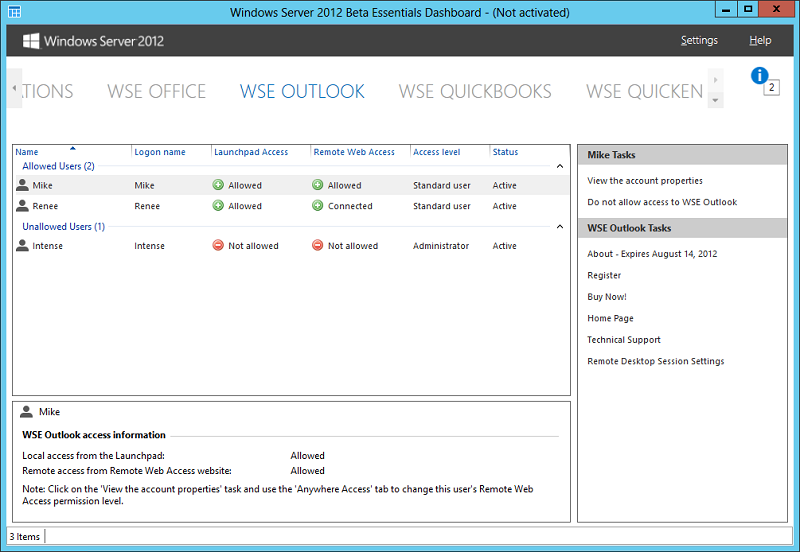Click Mike's user avatar icon
Image resolution: width=800 pixels, height=552 pixels.
coord(22,185)
